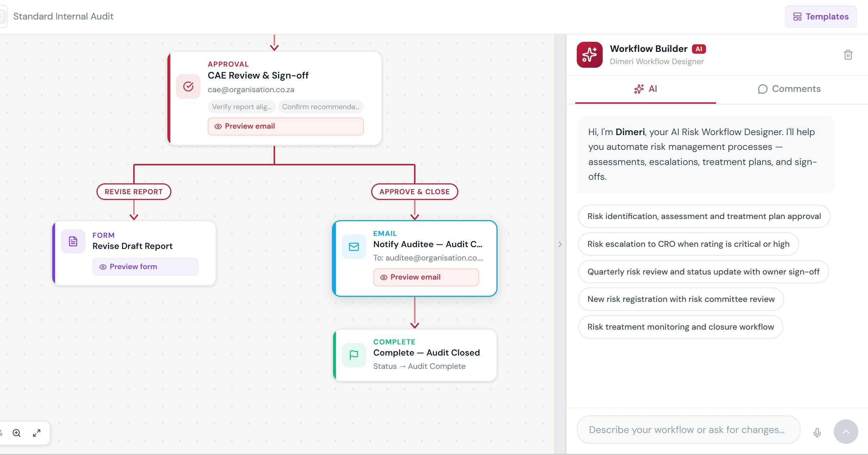
Task: Click the microphone voice input icon
Action: (x=817, y=432)
